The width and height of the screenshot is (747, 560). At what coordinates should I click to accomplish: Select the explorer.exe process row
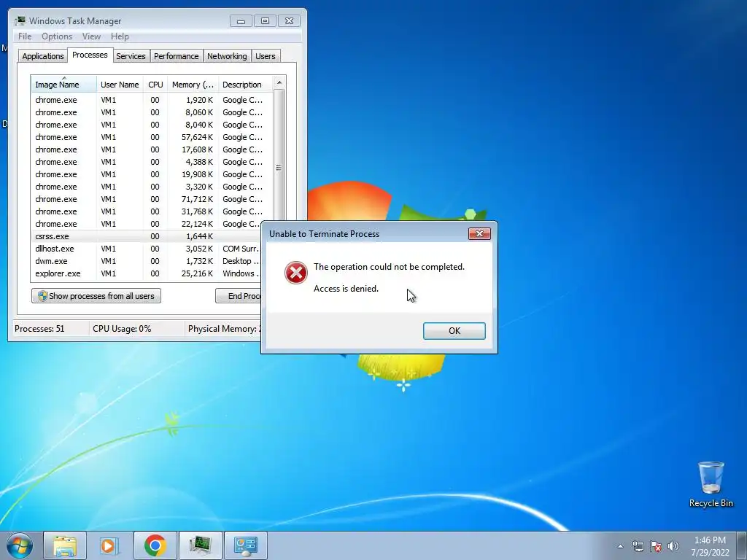(147, 273)
